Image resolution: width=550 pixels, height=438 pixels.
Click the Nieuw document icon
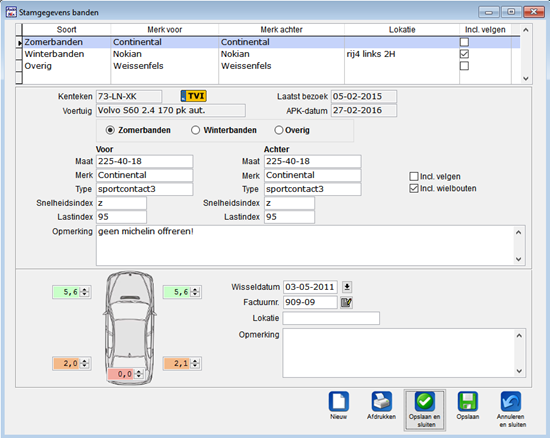pyautogui.click(x=338, y=401)
